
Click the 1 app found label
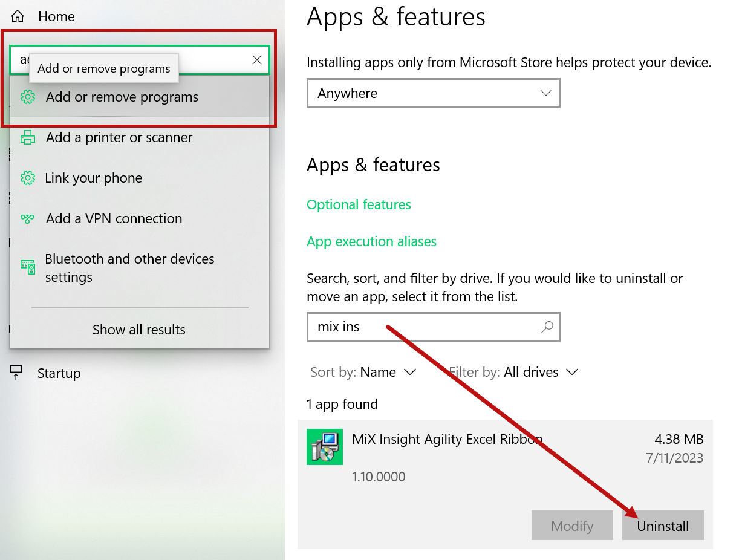point(342,404)
